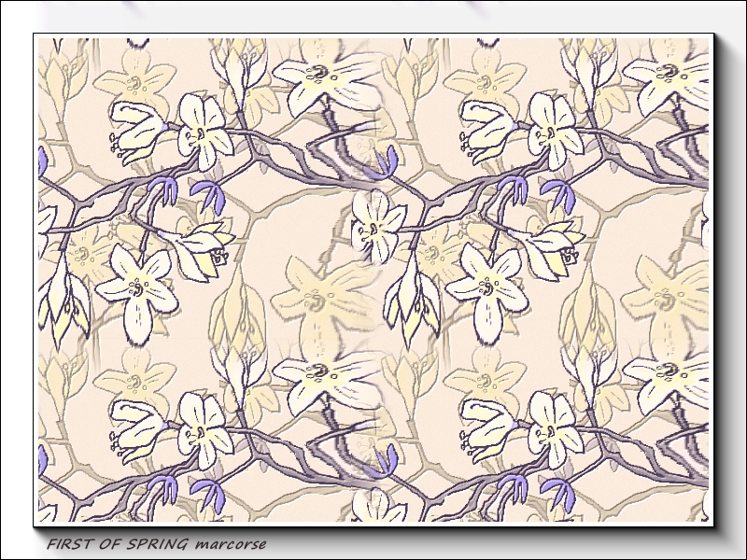This screenshot has width=747, height=560.
Task: Click the blue petal above the center flower
Action: coord(383,162)
